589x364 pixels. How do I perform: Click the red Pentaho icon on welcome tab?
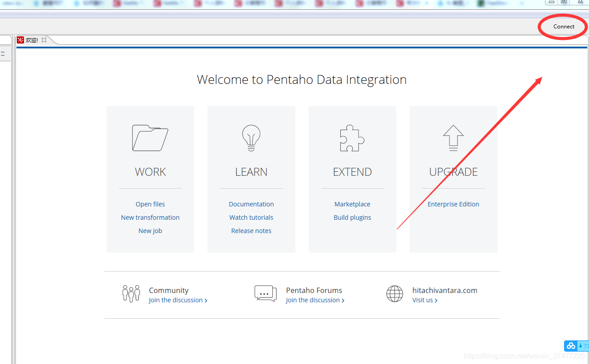(20, 40)
